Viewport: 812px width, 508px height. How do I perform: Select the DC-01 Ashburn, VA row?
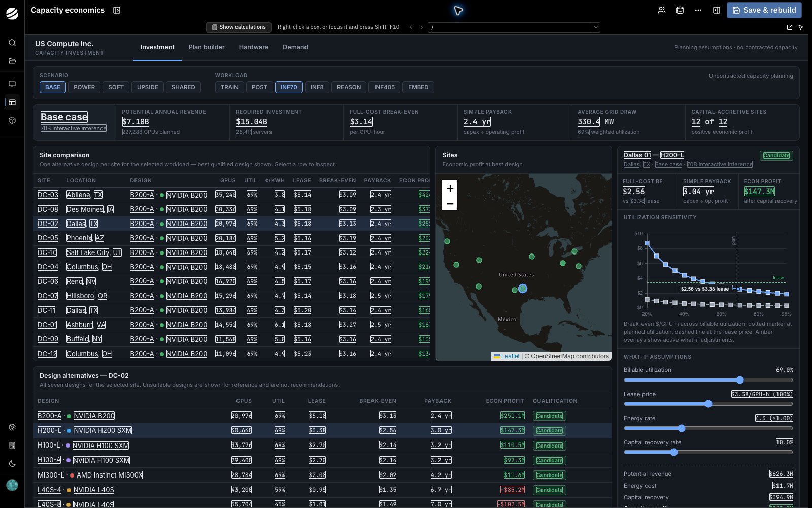tap(232, 325)
